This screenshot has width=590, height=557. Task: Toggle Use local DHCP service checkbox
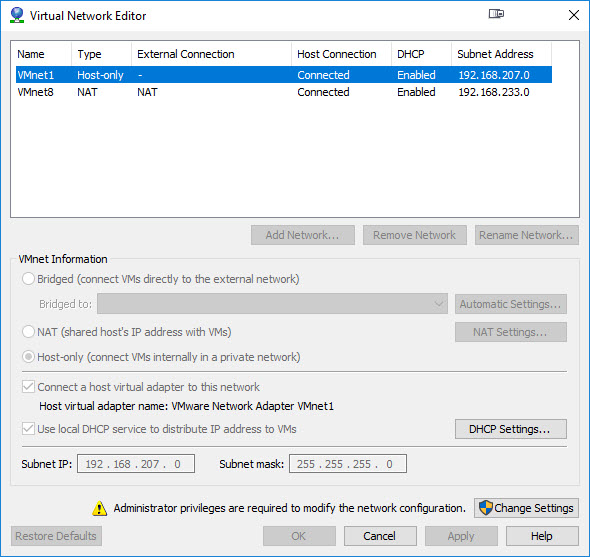coord(28,429)
